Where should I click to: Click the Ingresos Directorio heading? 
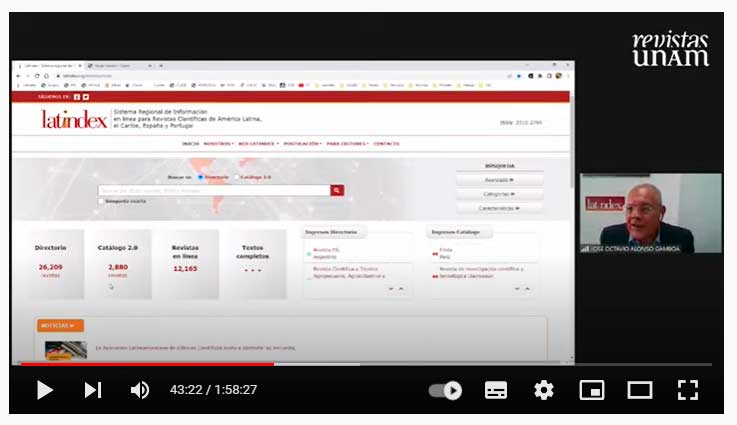point(331,232)
